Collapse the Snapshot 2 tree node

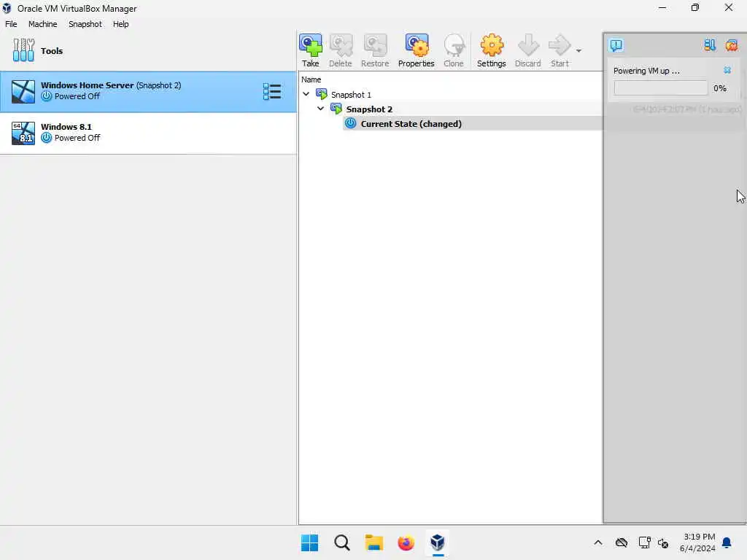tap(321, 109)
